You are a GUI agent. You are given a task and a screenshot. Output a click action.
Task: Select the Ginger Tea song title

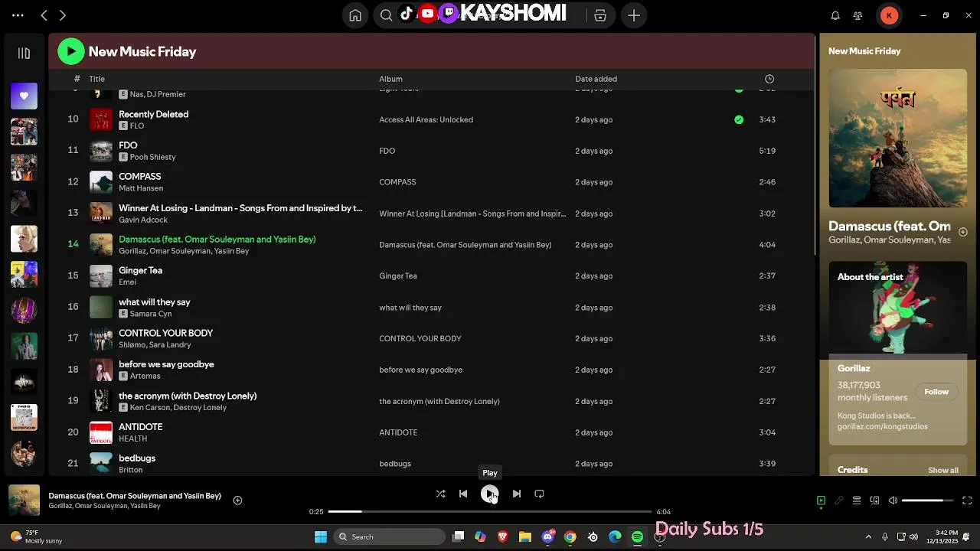click(140, 270)
